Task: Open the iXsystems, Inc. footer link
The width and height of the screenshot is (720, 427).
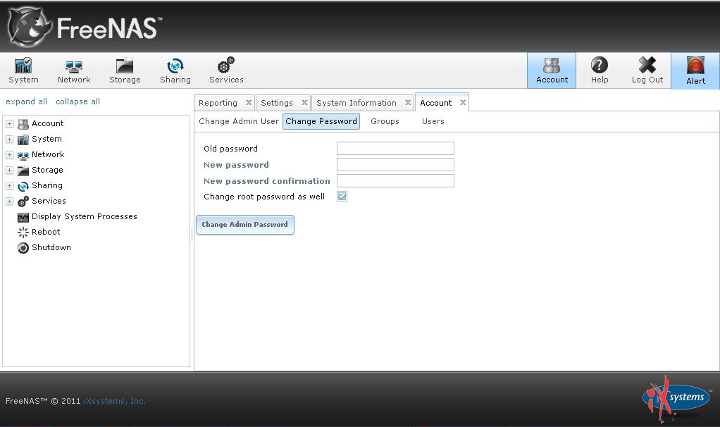Action: [114, 401]
